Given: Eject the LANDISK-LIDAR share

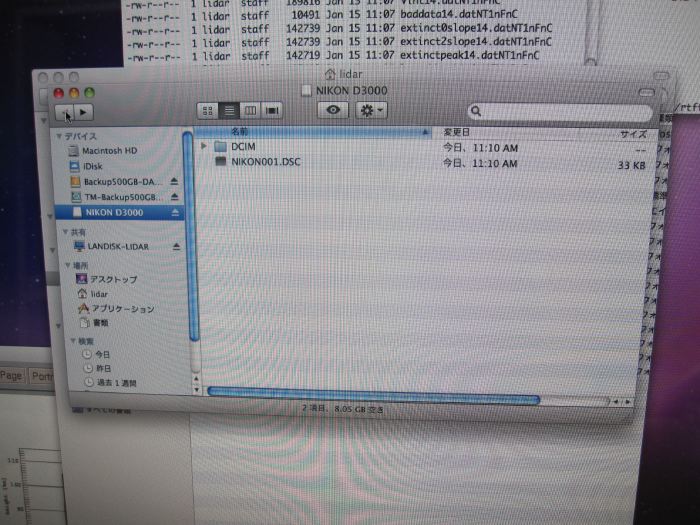Looking at the screenshot, I should click(176, 246).
